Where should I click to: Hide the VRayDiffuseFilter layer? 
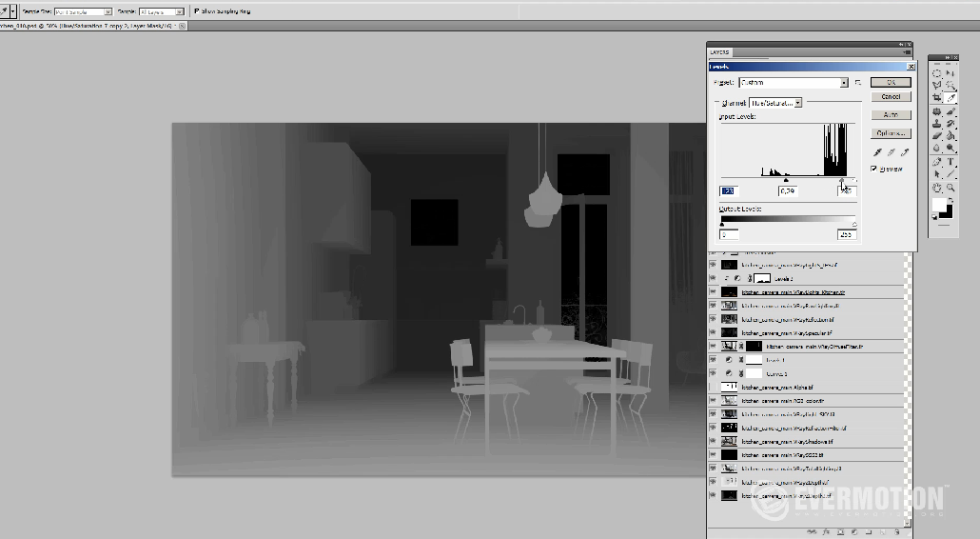point(713,346)
